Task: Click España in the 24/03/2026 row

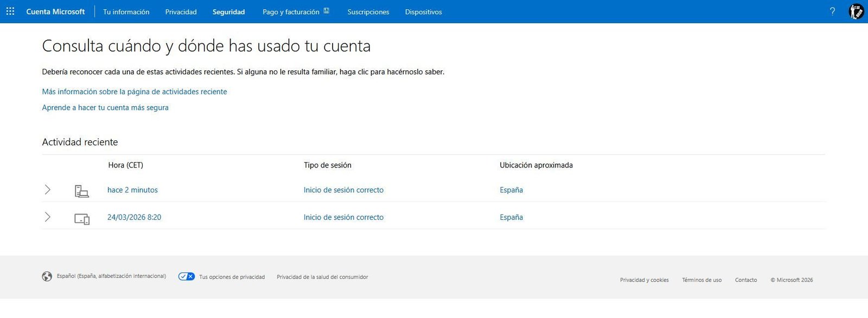Action: [x=511, y=217]
